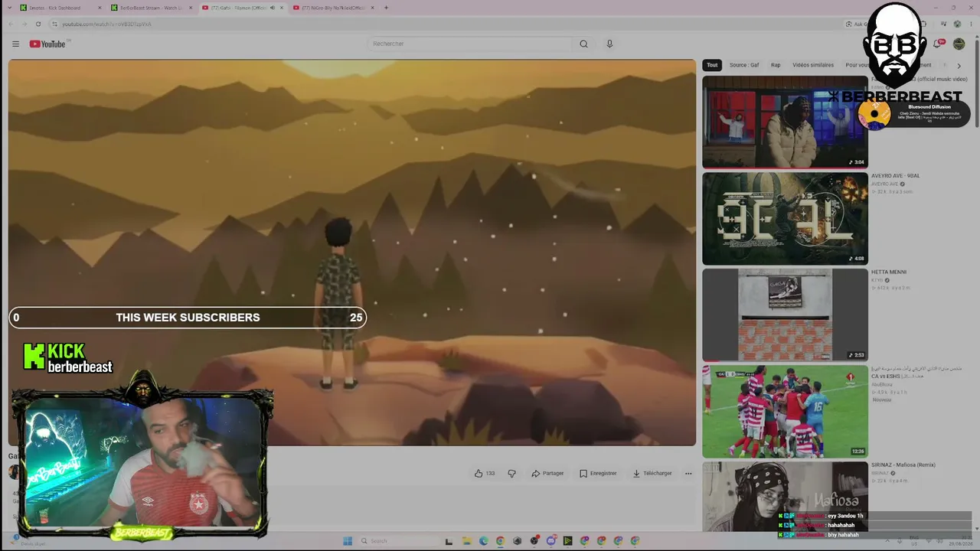Open the HETTA MENNI video thumbnail
The width and height of the screenshot is (980, 551).
pos(785,315)
